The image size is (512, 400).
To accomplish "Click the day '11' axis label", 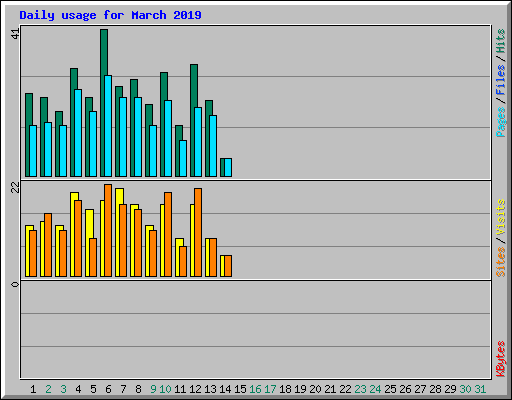I will click(180, 389).
